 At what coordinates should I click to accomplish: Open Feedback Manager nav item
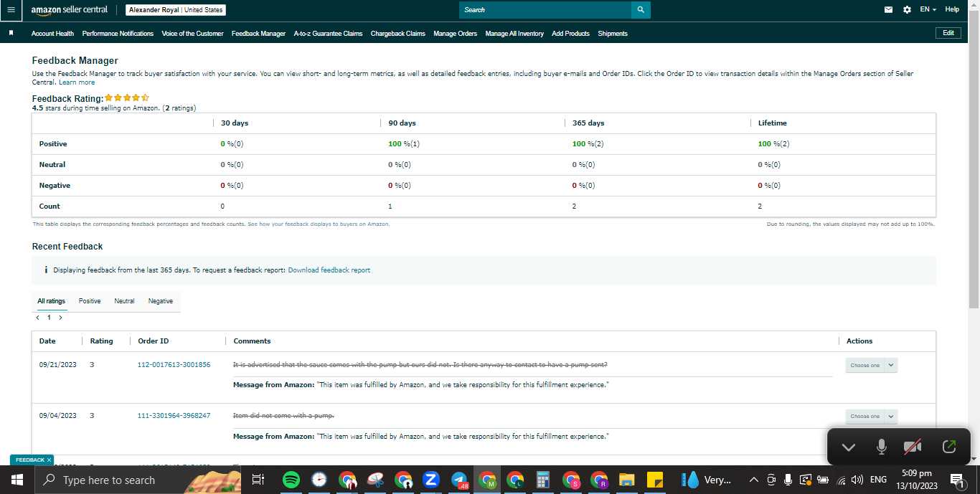click(x=258, y=34)
